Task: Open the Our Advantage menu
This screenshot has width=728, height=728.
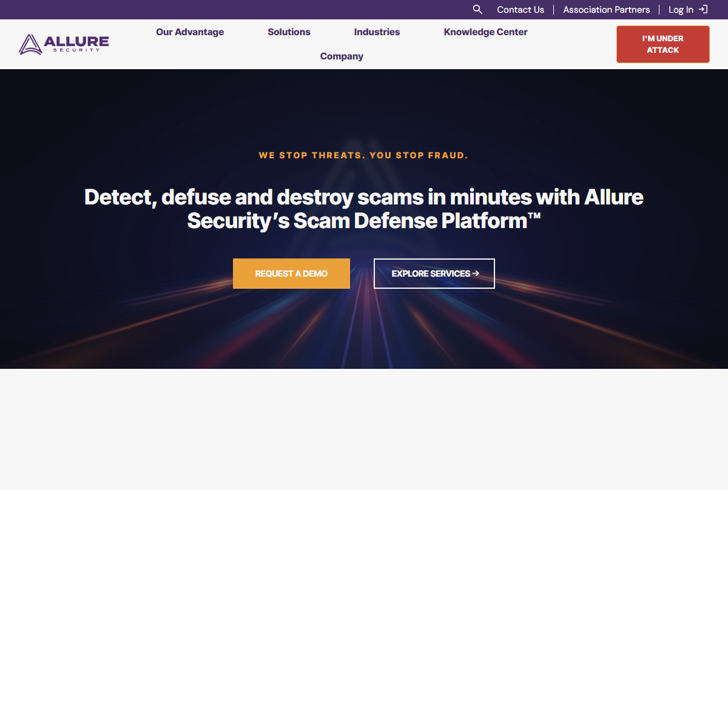Action: click(190, 32)
